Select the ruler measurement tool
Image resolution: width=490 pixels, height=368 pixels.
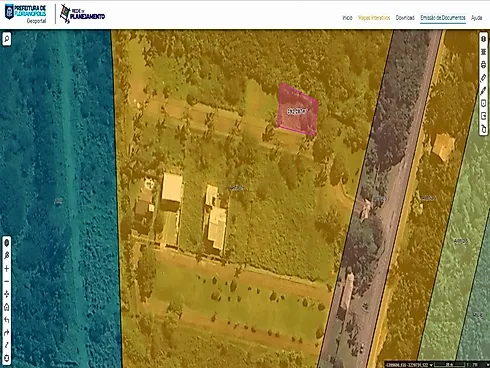[483, 77]
